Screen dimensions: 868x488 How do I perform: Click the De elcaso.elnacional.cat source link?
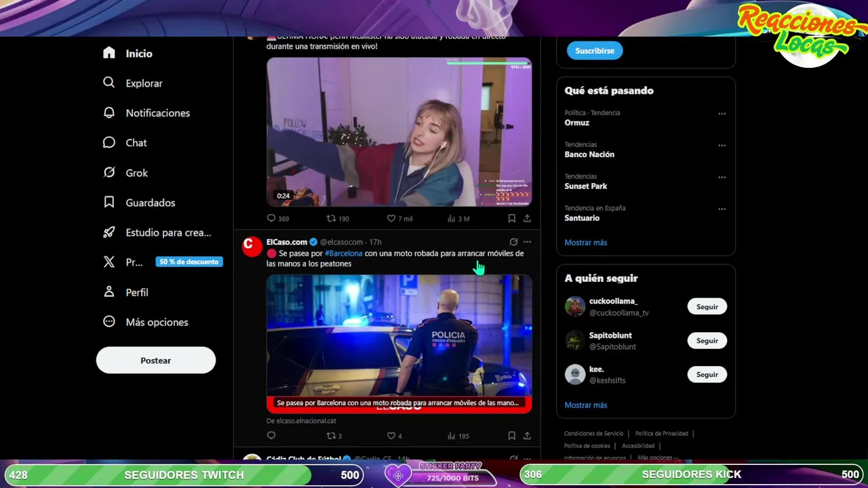(301, 421)
